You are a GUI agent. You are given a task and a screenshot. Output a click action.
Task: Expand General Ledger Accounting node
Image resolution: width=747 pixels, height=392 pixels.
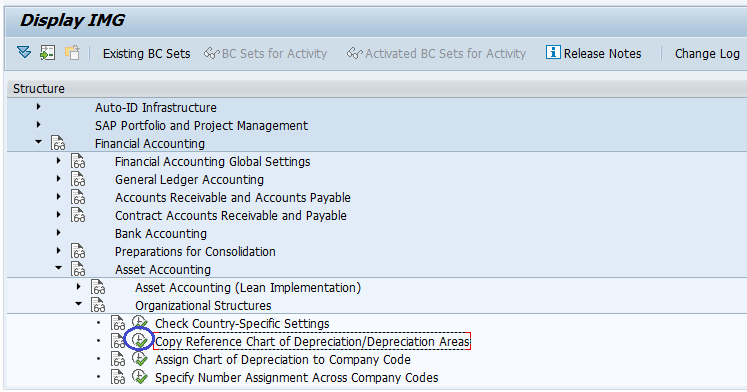tap(59, 179)
